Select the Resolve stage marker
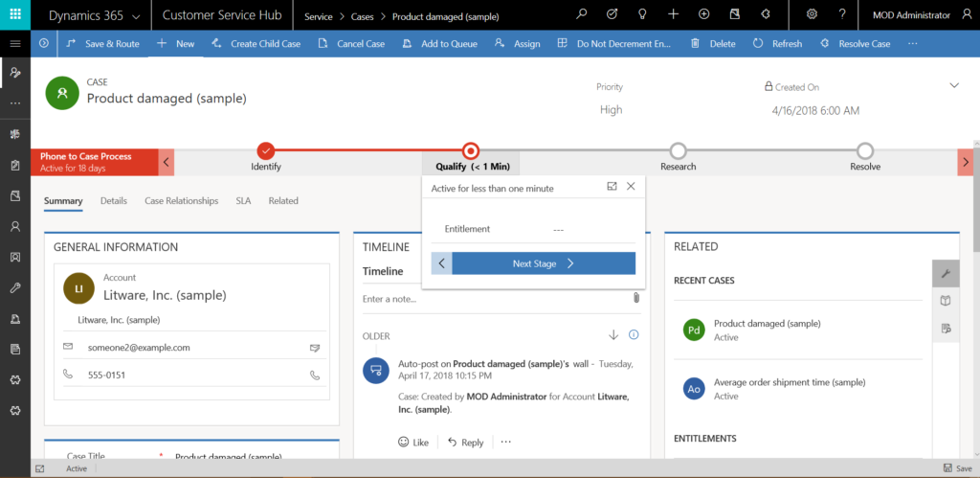 click(865, 150)
